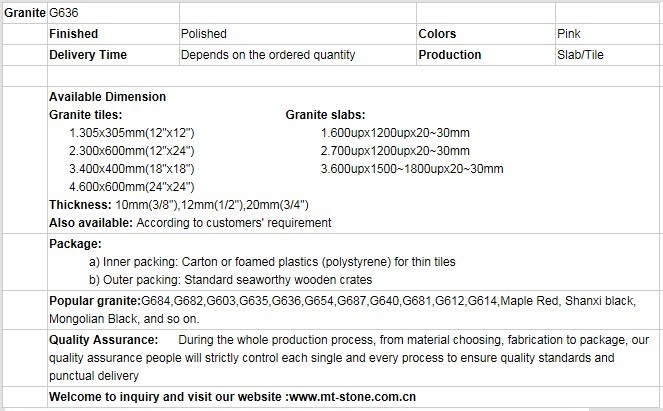The image size is (663, 411).
Task: Click the Available Dimension heading
Action: pos(107,97)
